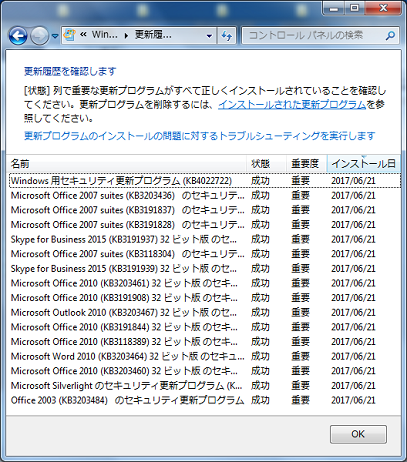Screen dimensions: 407x462
Task: Select Microsoft Office 2010 KB3191844 row
Action: (205, 327)
